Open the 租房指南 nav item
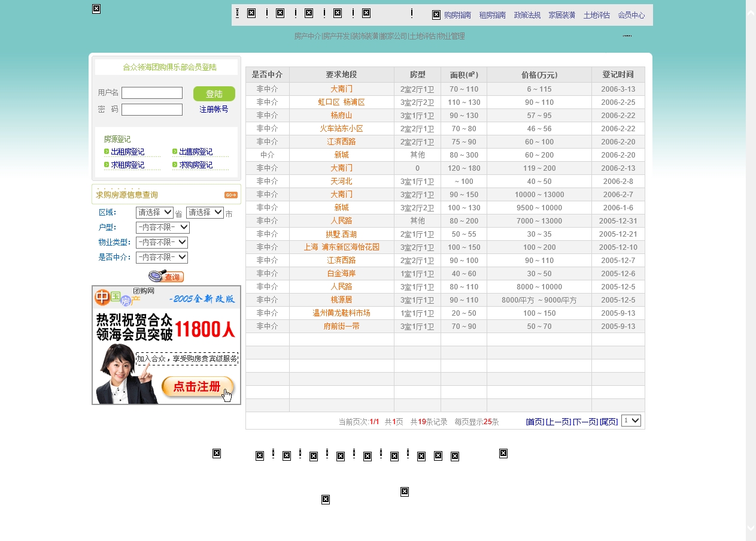Viewport: 756px width, 541px height. [x=492, y=16]
